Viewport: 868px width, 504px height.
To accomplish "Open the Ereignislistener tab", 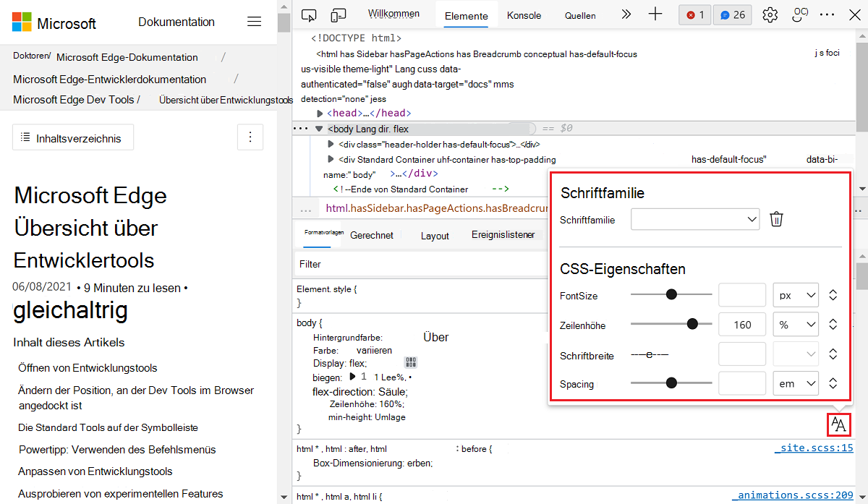I will coord(503,234).
